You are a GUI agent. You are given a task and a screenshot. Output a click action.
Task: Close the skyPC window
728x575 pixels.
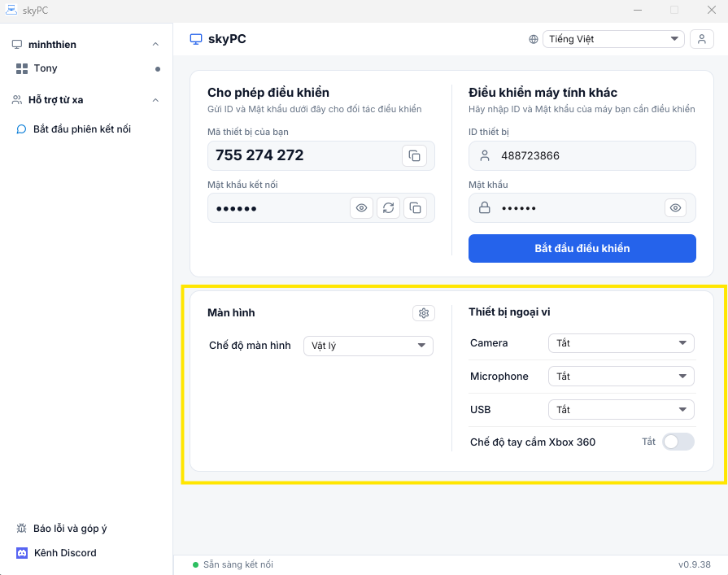coord(711,11)
